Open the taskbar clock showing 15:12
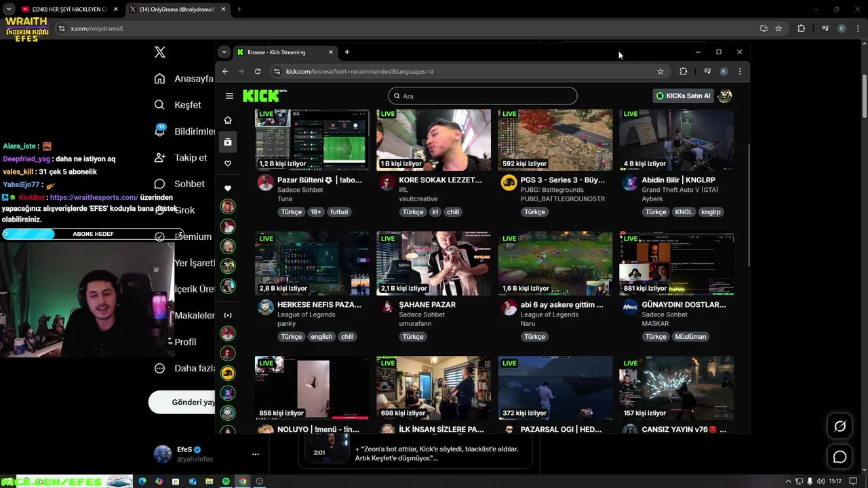The width and height of the screenshot is (868, 488). coord(835,481)
